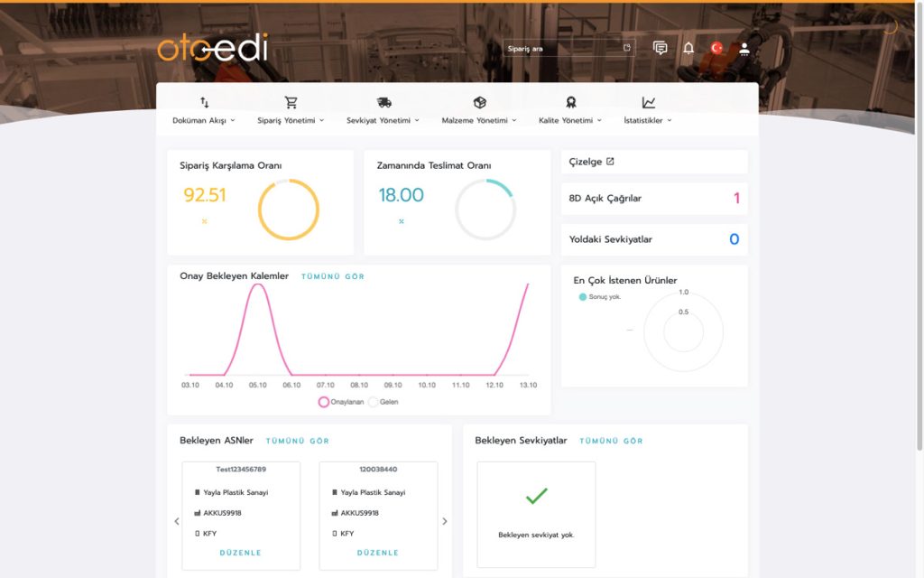Open the messages chat icon

[x=660, y=49]
